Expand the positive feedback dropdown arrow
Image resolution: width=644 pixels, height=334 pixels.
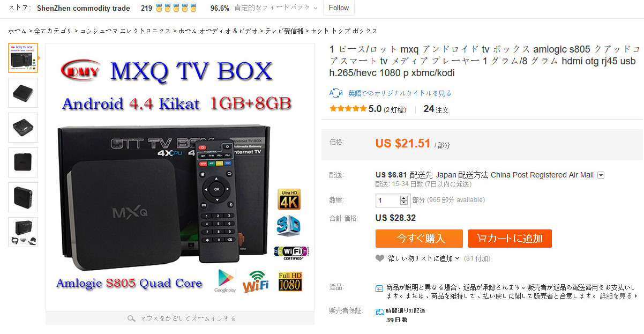pos(314,9)
